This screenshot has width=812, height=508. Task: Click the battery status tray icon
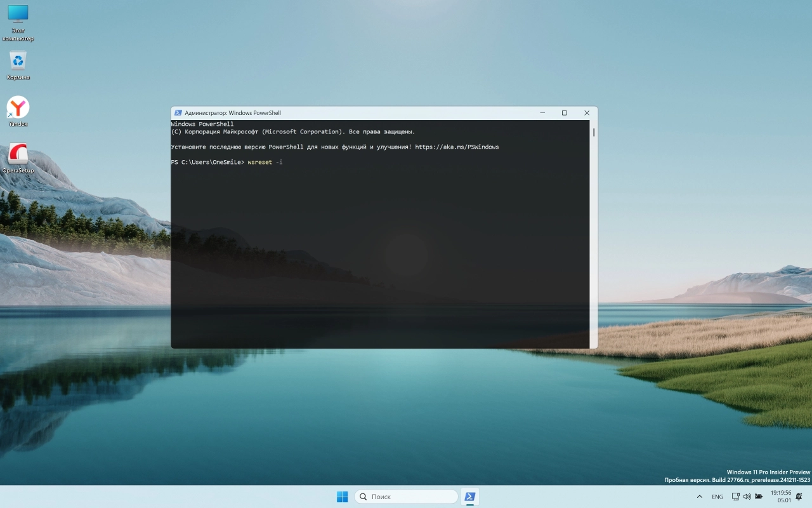coord(759,497)
